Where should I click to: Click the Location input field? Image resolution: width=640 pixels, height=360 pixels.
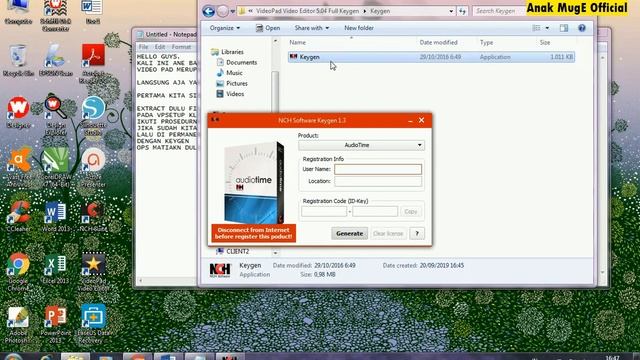(378, 181)
